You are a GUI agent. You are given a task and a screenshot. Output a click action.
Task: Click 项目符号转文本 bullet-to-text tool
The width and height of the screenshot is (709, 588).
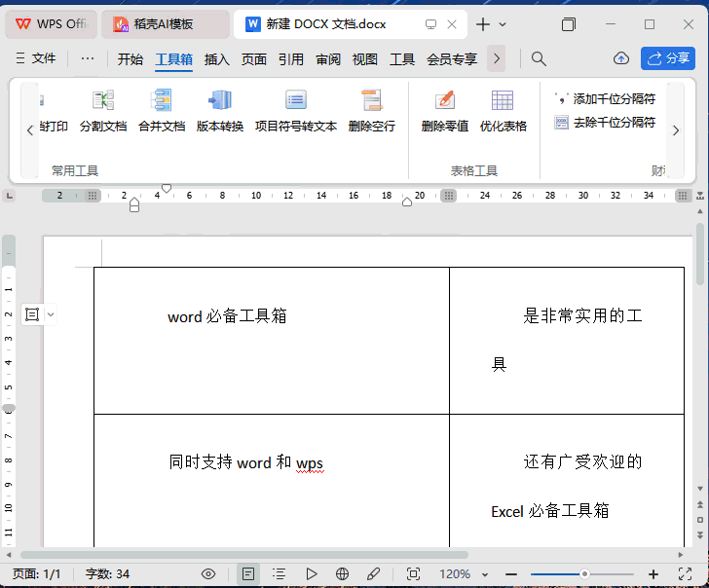coord(296,111)
